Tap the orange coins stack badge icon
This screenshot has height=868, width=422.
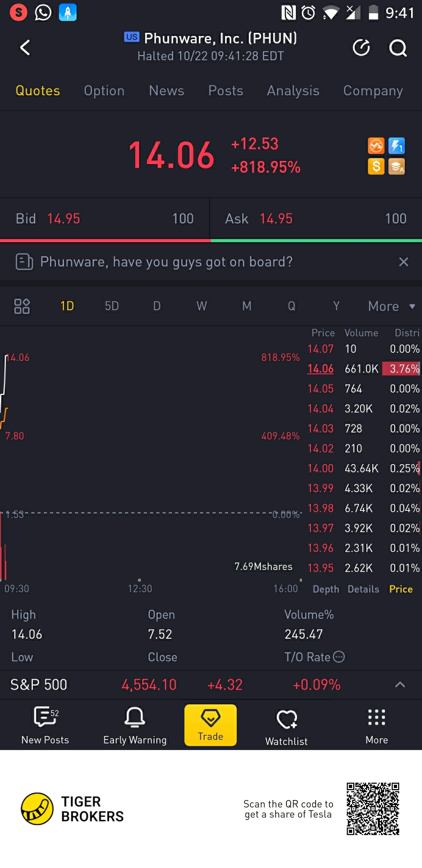click(x=397, y=166)
